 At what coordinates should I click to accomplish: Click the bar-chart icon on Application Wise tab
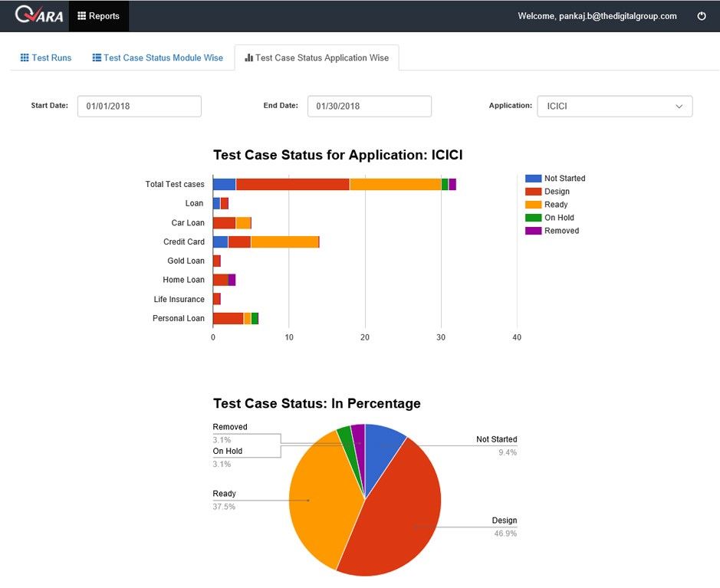click(248, 57)
